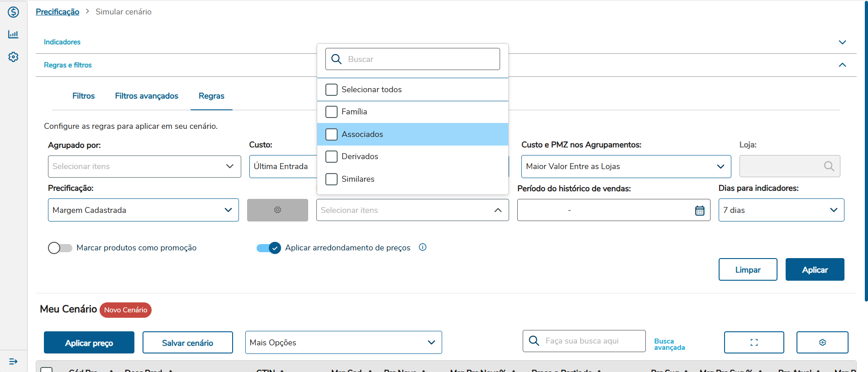This screenshot has width=868, height=372.
Task: Toggle Marcar produtos como promoção switch
Action: pos(60,248)
